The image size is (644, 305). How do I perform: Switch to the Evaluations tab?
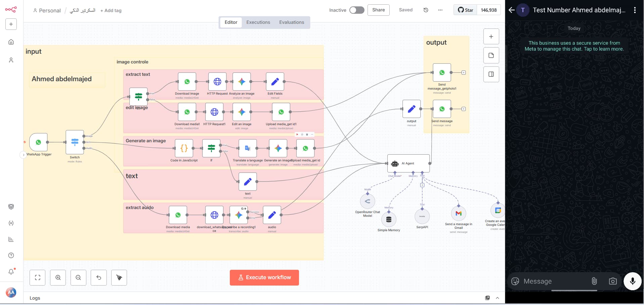(x=292, y=22)
